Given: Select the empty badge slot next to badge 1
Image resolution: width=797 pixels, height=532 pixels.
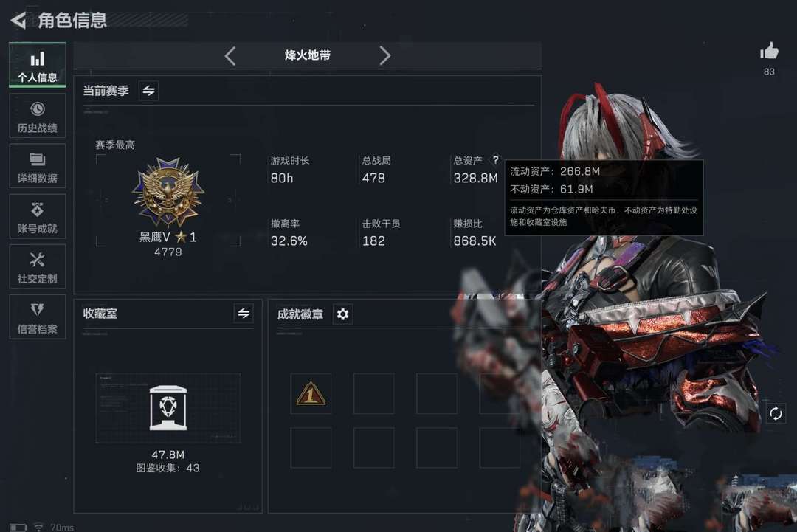Looking at the screenshot, I should 373,394.
